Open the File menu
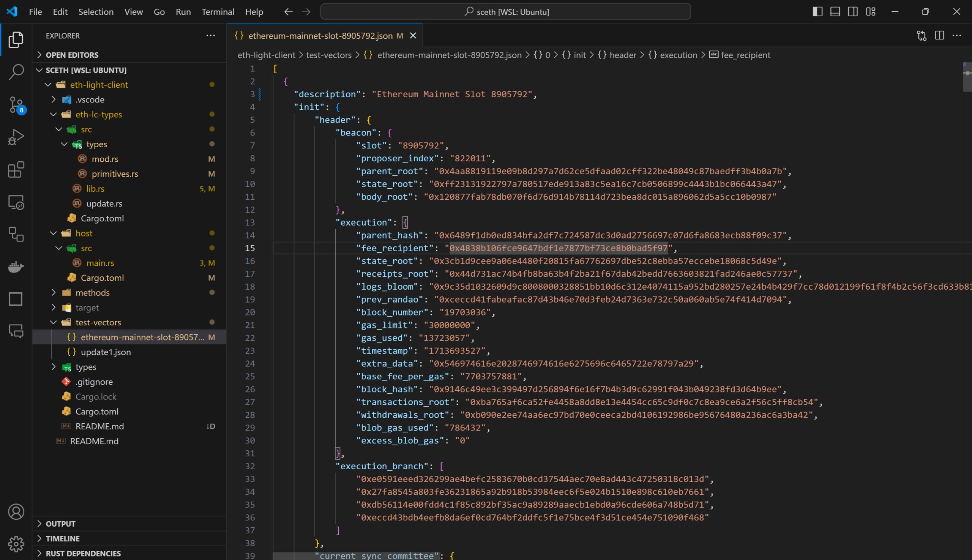The height and width of the screenshot is (560, 972). click(x=35, y=12)
